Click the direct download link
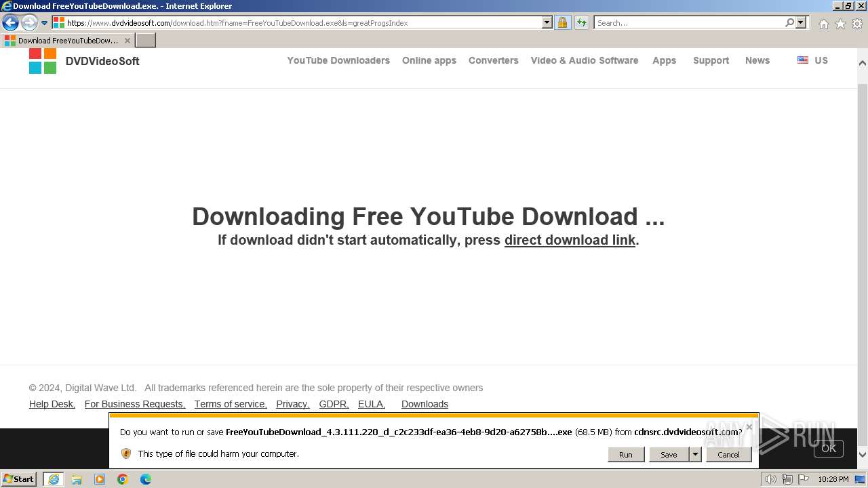The image size is (868, 488). [570, 240]
